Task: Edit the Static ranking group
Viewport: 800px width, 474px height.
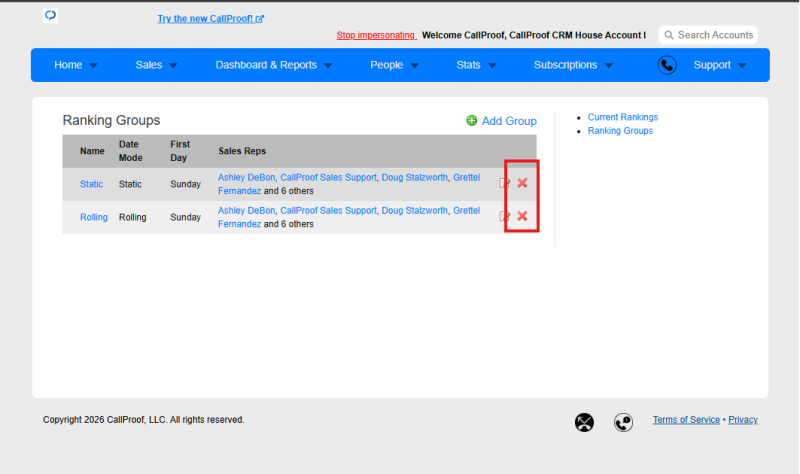Action: (504, 183)
